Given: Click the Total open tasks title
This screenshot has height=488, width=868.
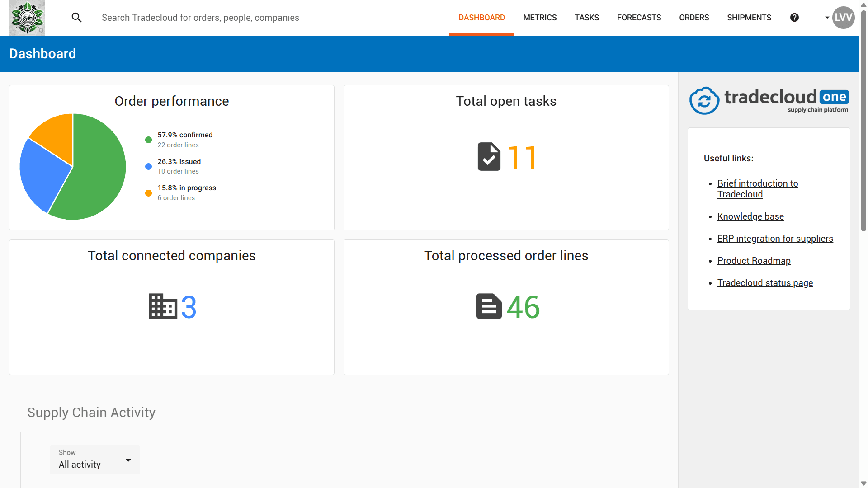Looking at the screenshot, I should click(506, 101).
